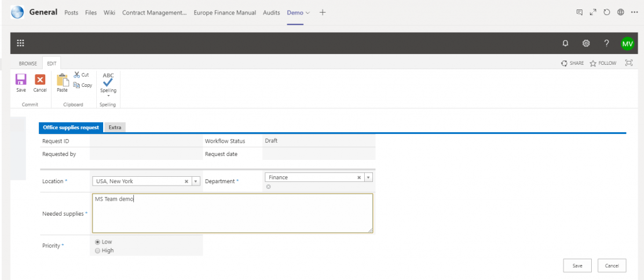Open the settings gear icon
The width and height of the screenshot is (644, 280).
pos(586,43)
